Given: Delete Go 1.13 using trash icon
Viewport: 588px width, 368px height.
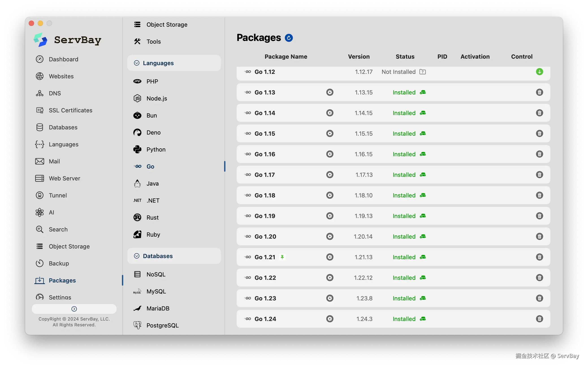Looking at the screenshot, I should coord(539,92).
